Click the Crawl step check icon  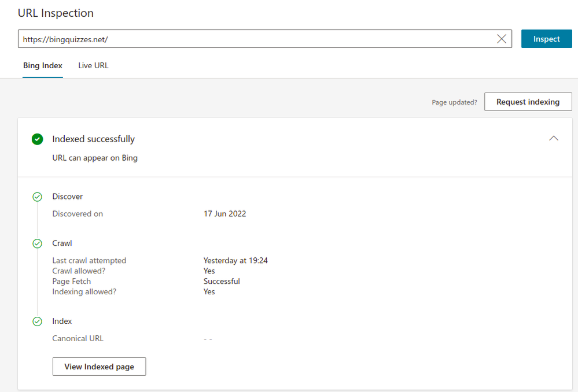click(x=37, y=243)
